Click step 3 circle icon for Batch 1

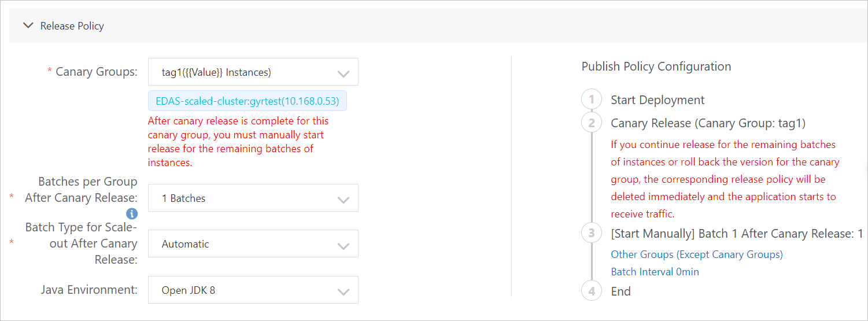click(x=591, y=234)
